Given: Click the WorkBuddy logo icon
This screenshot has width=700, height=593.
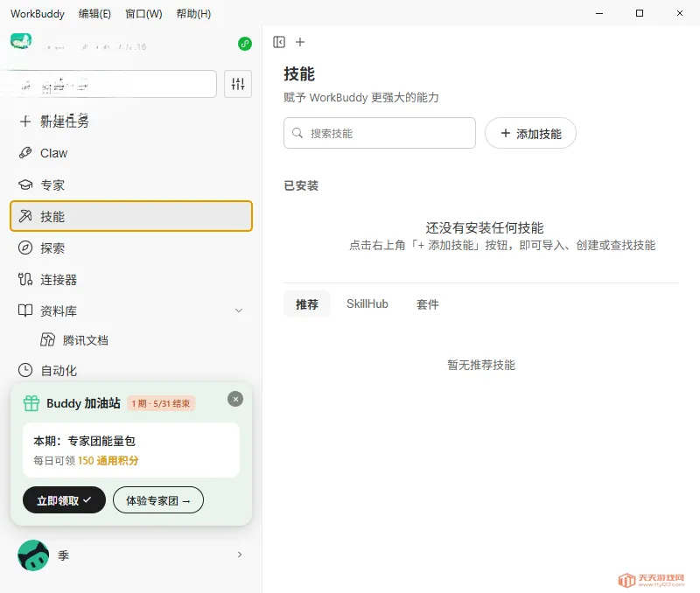Looking at the screenshot, I should [21, 41].
